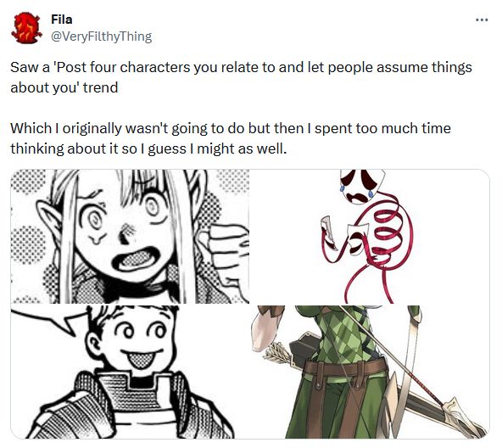The image size is (502, 448).
Task: Open Fila's red profile avatar
Action: pos(26,28)
